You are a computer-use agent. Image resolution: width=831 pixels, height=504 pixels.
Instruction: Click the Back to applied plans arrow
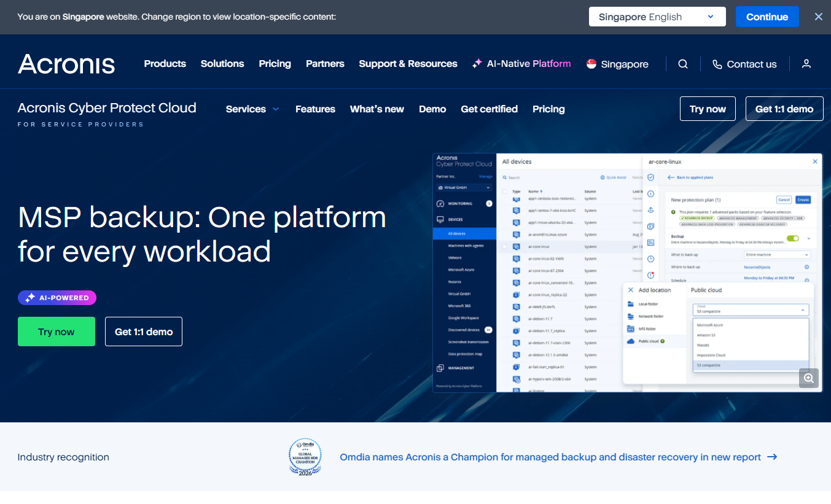point(670,177)
